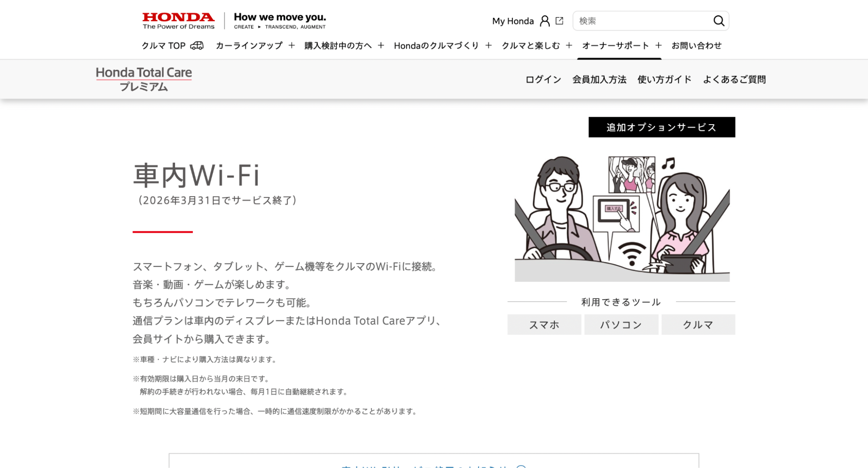This screenshot has width=868, height=468.
Task: Select the スマホ tool button
Action: (x=544, y=324)
